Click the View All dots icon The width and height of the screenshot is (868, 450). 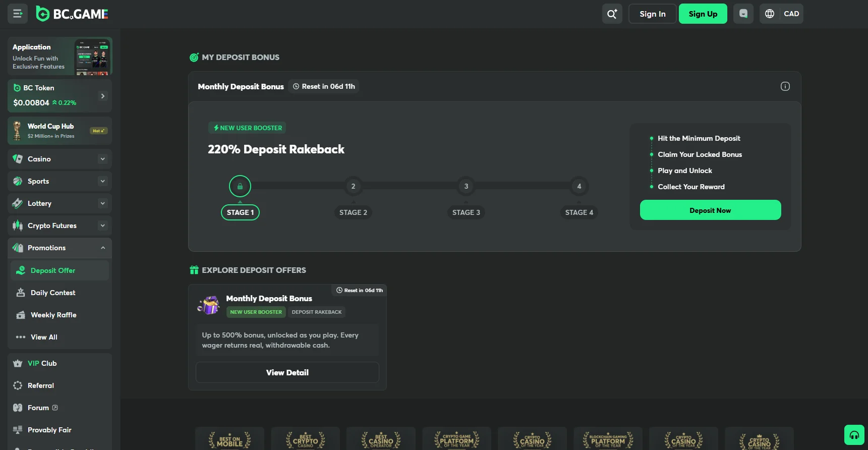click(21, 337)
